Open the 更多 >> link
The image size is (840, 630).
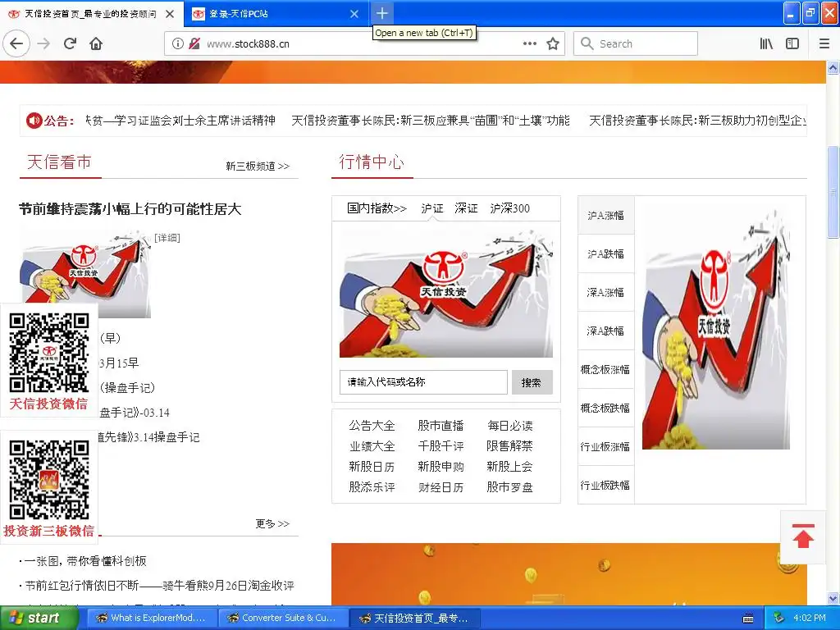click(x=272, y=523)
